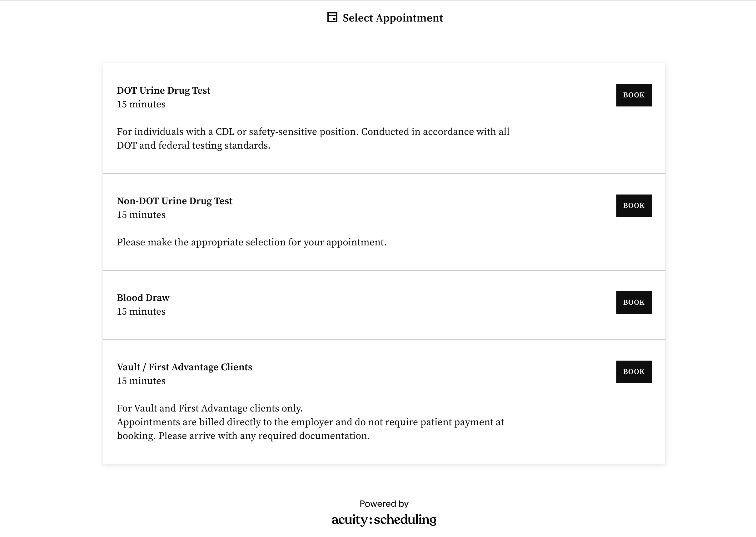Click the 15 minutes label under Vault clients
This screenshot has width=756, height=537.
pyautogui.click(x=141, y=381)
